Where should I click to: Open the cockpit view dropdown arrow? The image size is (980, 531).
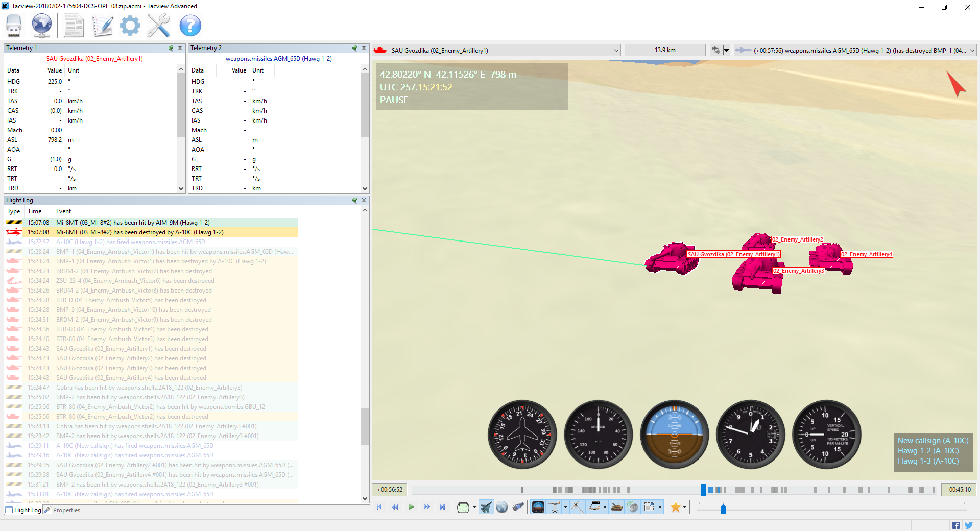(x=474, y=507)
